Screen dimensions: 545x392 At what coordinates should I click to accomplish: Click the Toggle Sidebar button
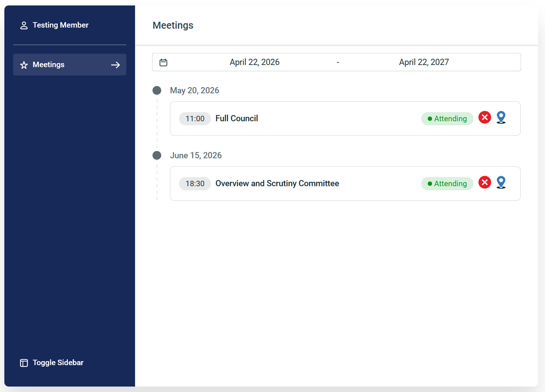[52, 363]
